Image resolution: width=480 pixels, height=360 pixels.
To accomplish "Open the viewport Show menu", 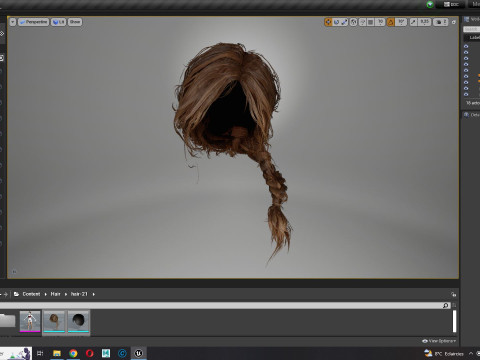I will (75, 22).
